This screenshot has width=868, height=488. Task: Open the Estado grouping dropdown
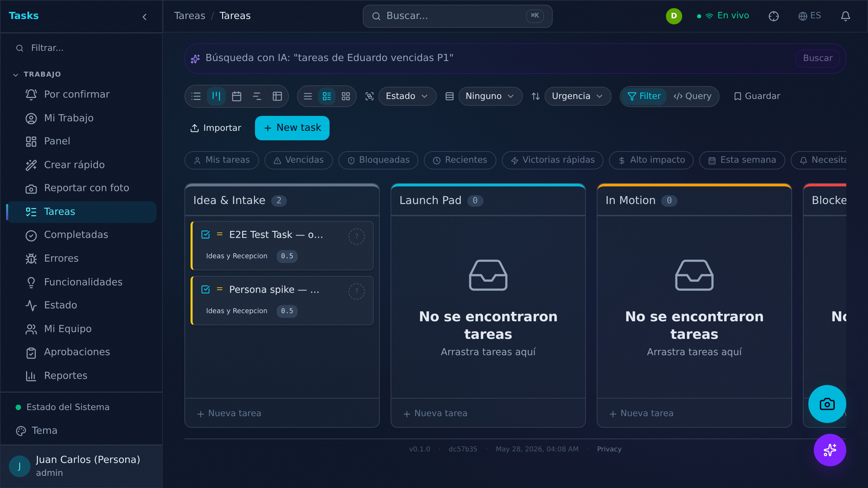coord(407,96)
